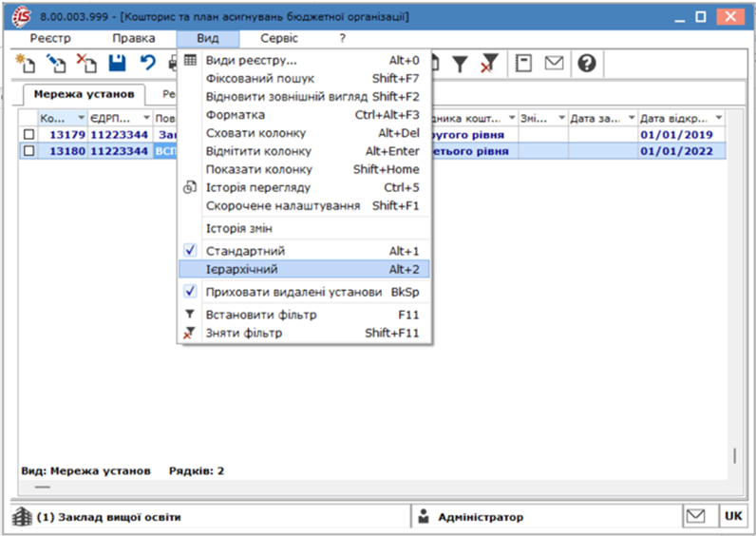Choose Відмітити колонку
Image resolution: width=756 pixels, height=536 pixels.
click(x=304, y=151)
